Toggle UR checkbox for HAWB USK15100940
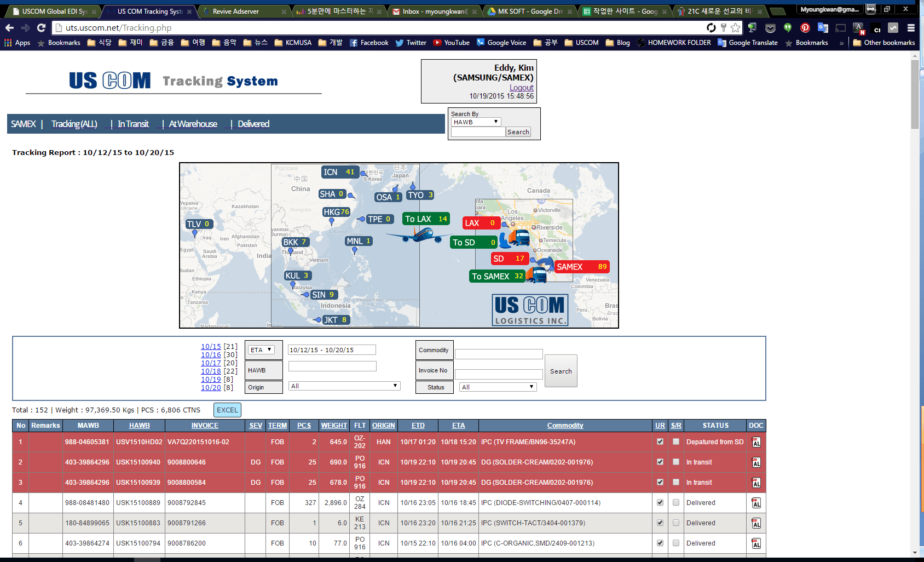 click(x=660, y=462)
